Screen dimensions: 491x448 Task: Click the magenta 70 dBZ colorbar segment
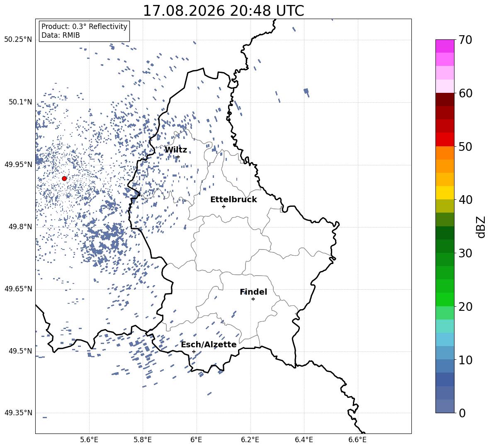click(x=445, y=46)
